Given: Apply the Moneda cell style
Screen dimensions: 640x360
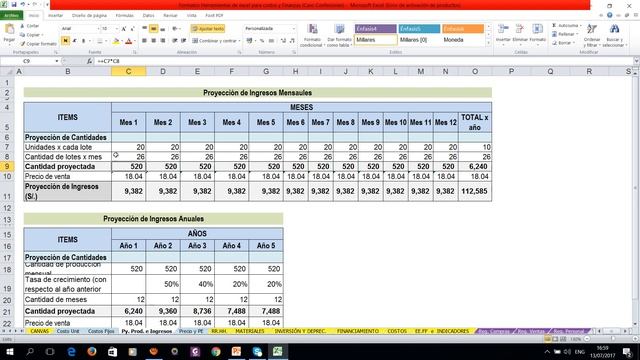Looking at the screenshot, I should [x=463, y=40].
